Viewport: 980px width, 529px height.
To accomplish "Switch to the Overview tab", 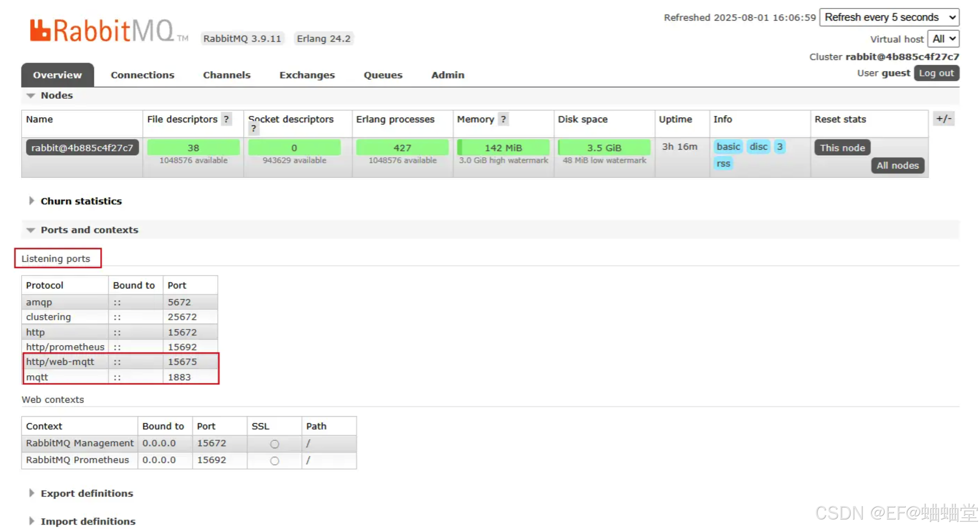I will 58,75.
